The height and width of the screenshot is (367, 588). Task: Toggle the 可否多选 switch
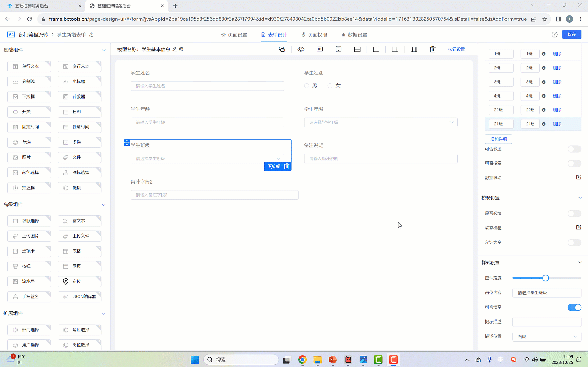(x=574, y=149)
